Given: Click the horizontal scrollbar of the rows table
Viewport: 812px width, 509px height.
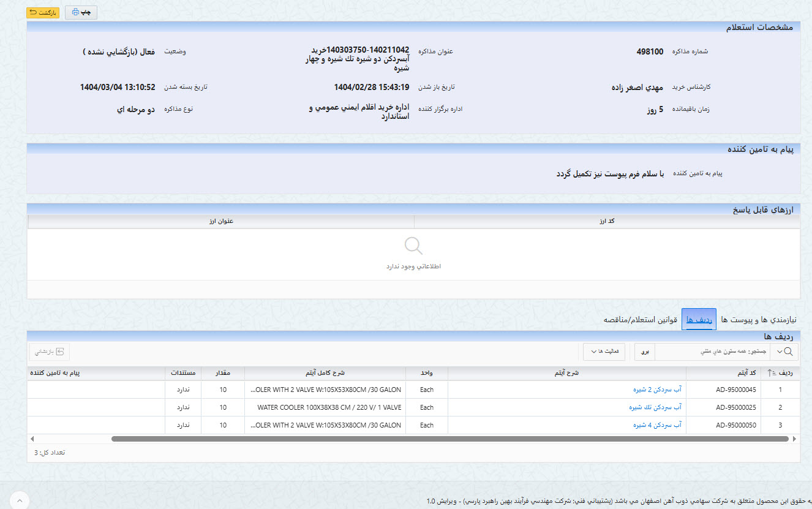Looking at the screenshot, I should tap(449, 439).
